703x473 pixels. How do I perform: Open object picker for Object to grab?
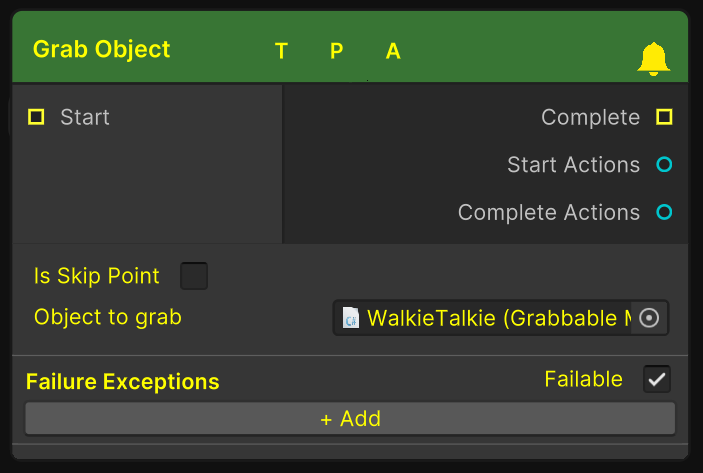[x=649, y=318]
